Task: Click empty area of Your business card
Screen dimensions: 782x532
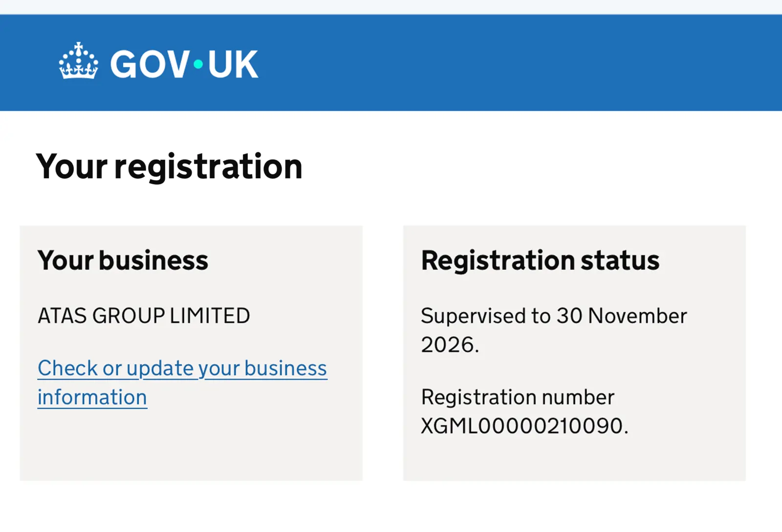Action: coord(191,447)
